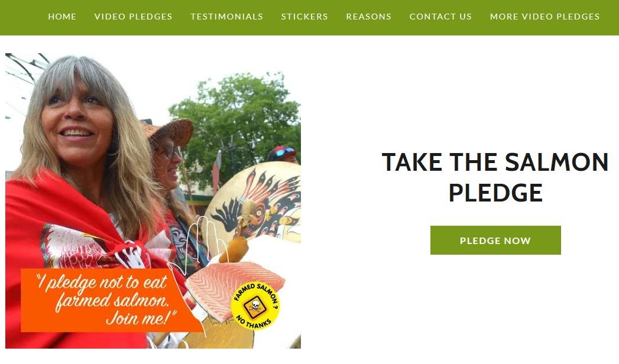The height and width of the screenshot is (364, 619).
Task: Open More Video Pledges in the navbar
Action: pos(545,17)
